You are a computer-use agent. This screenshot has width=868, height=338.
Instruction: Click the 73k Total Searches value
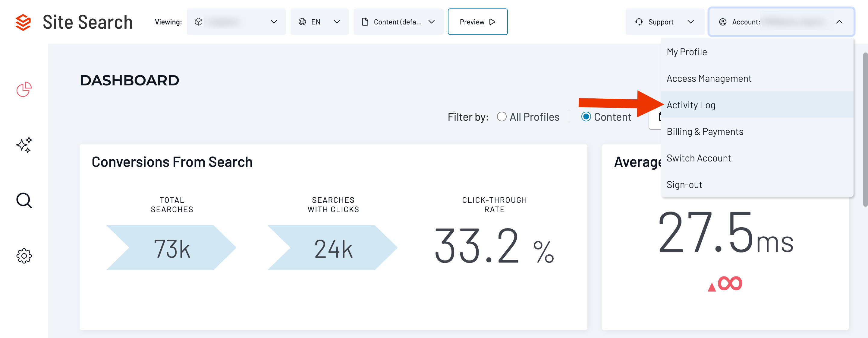point(172,249)
